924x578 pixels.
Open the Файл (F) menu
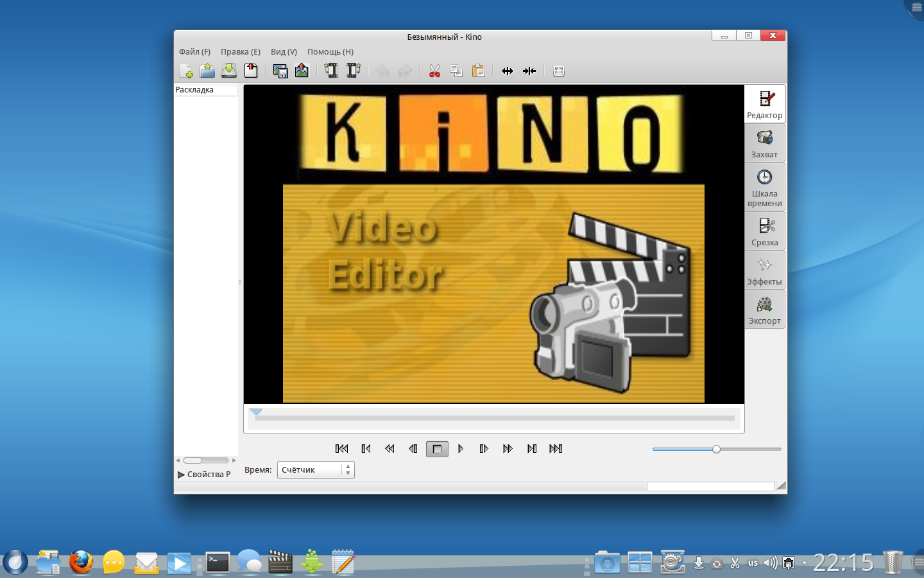click(194, 52)
